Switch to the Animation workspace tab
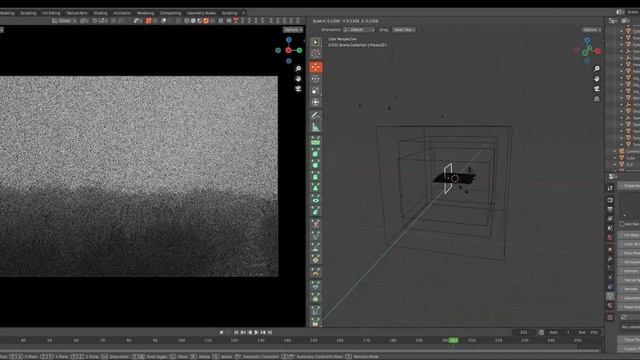The width and height of the screenshot is (640, 360). [122, 13]
